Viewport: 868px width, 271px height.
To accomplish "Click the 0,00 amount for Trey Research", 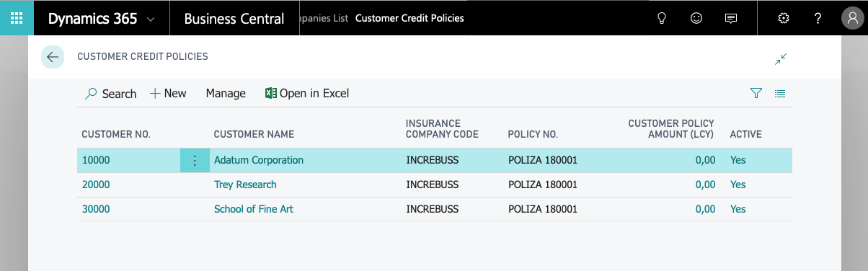I will [705, 185].
